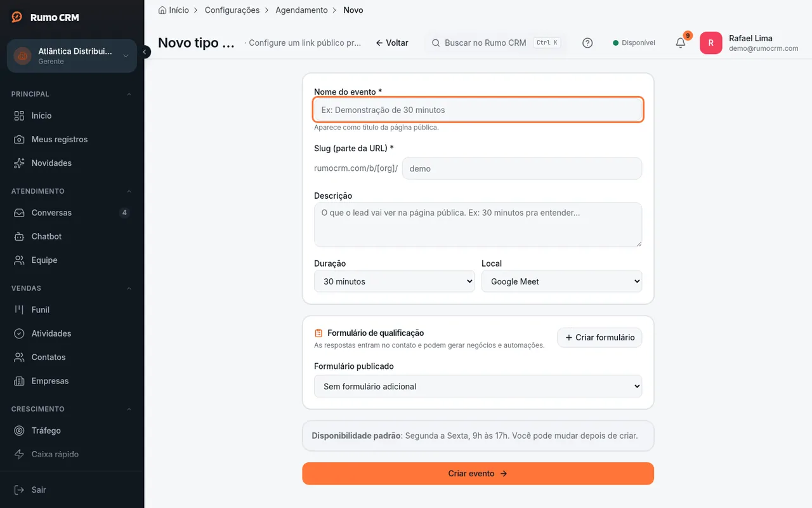Submit with the Criar evento button
The image size is (812, 508).
(478, 474)
